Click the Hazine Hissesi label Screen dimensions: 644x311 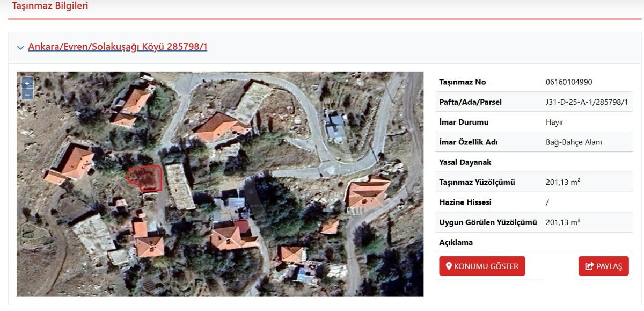pos(465,202)
